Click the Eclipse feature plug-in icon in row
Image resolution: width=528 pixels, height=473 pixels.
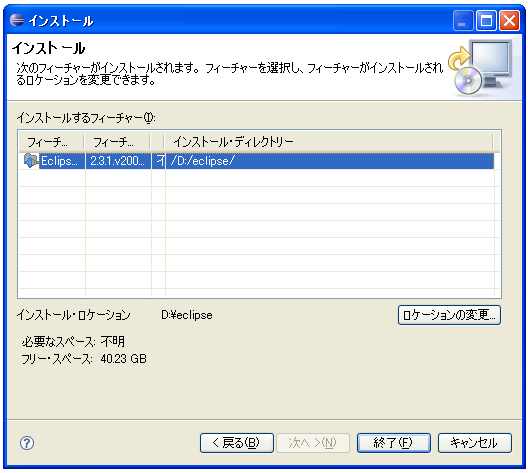coord(30,161)
